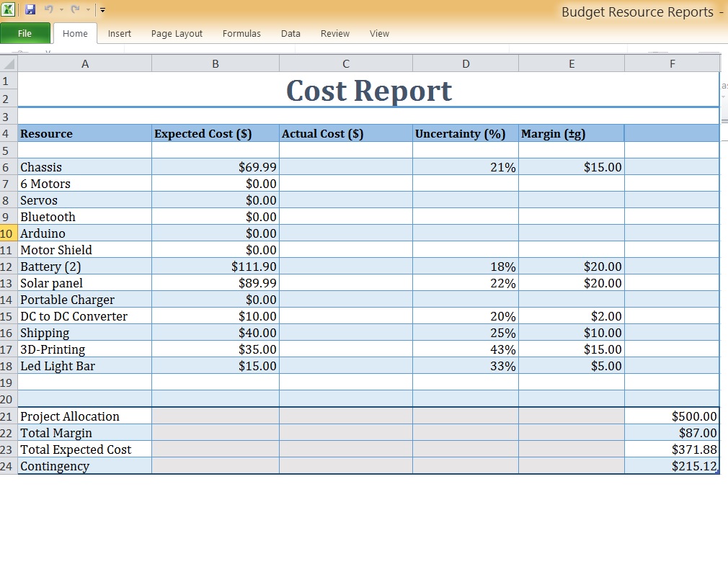Undo the last action
This screenshot has width=728, height=564.
tap(49, 9)
